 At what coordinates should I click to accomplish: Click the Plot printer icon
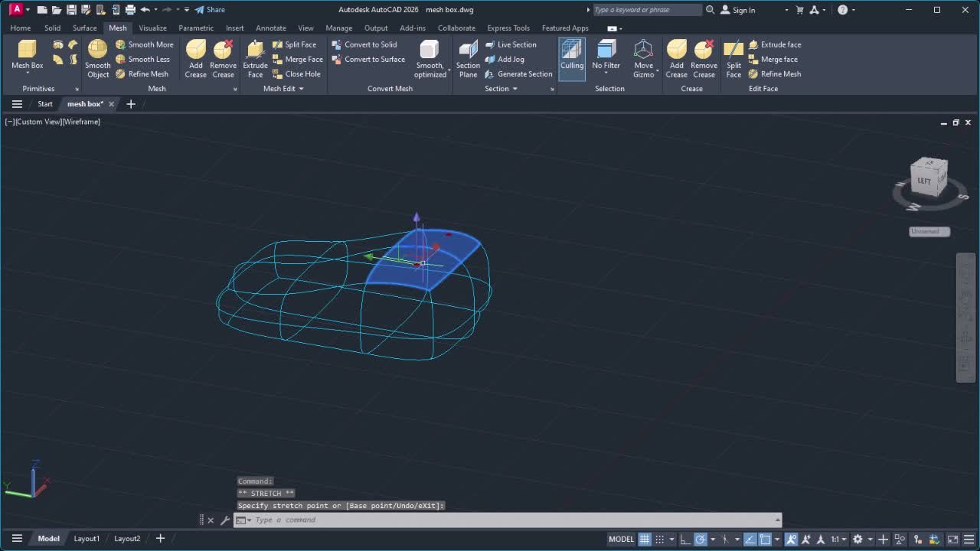point(130,10)
